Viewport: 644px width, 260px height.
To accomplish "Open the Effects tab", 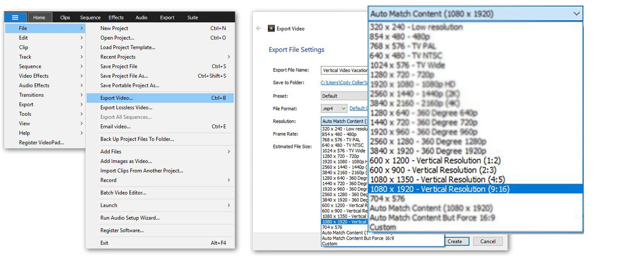I will coord(116,18).
